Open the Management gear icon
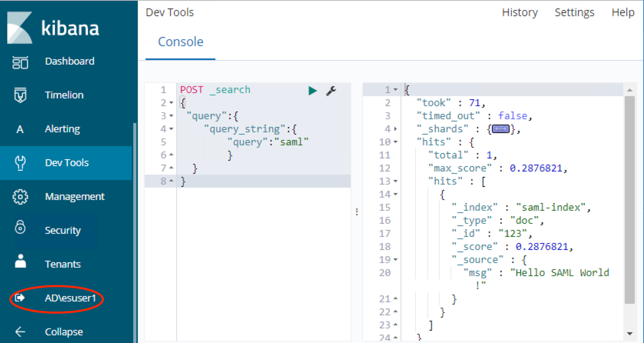This screenshot has height=343, width=644. pos(20,197)
